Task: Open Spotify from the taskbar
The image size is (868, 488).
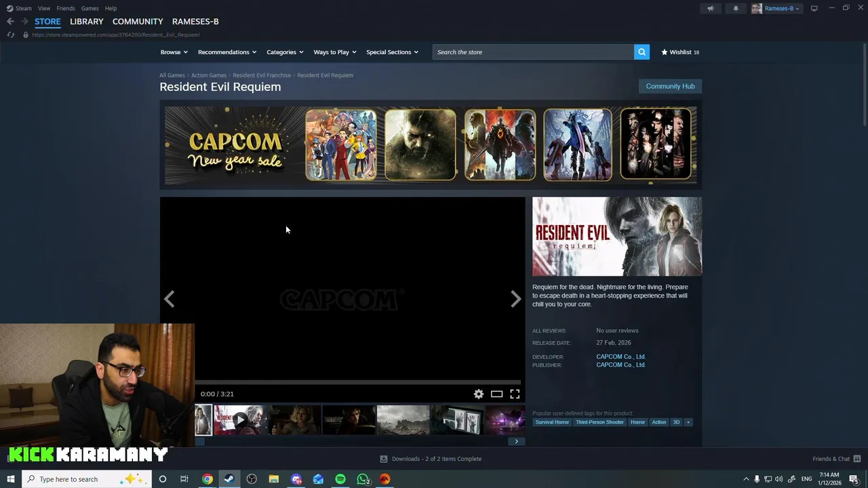Action: coord(340,479)
